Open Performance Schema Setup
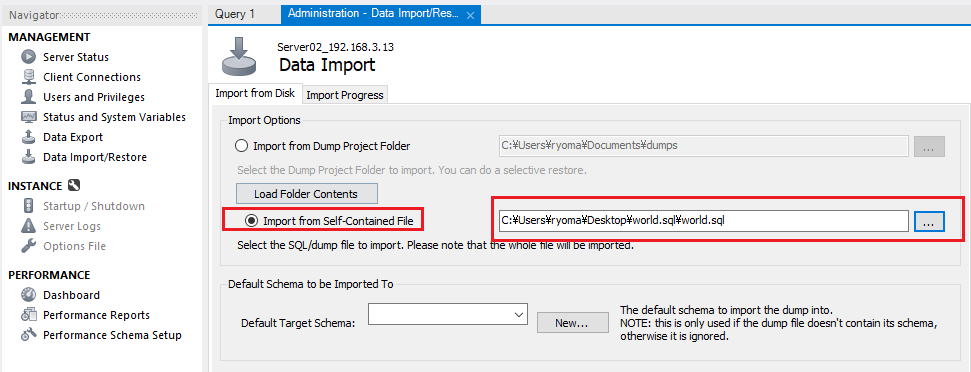Screen dimensions: 971x372 click(112, 335)
